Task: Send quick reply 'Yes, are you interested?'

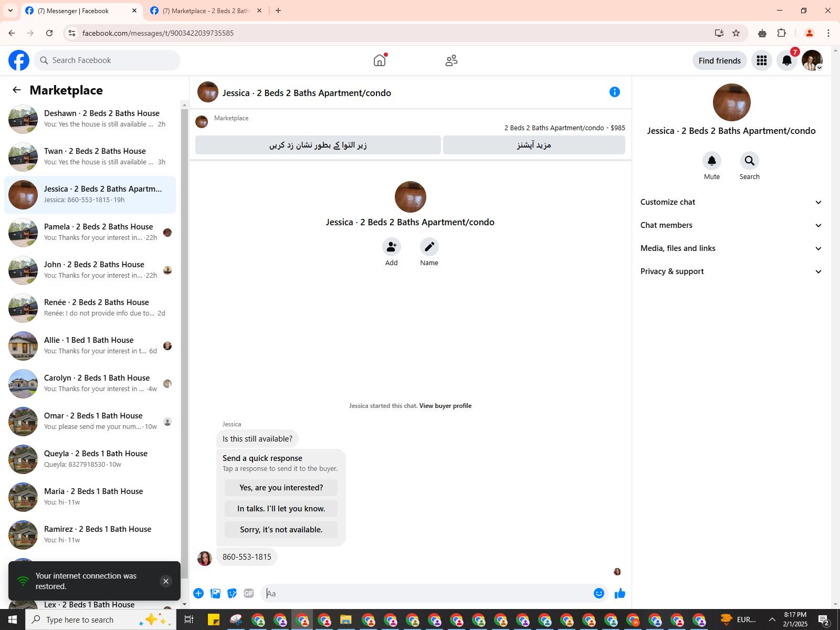Action: [x=281, y=488]
